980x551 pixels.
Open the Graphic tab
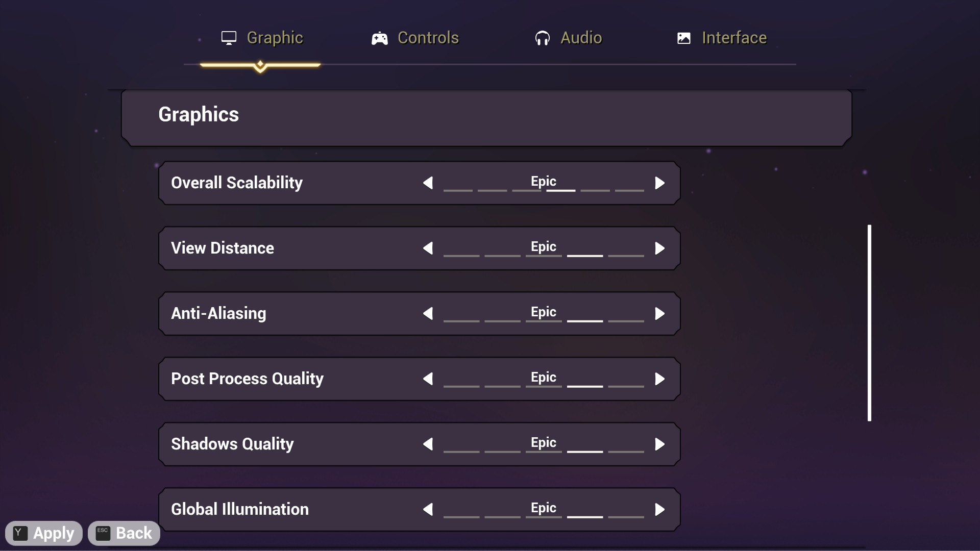click(262, 38)
